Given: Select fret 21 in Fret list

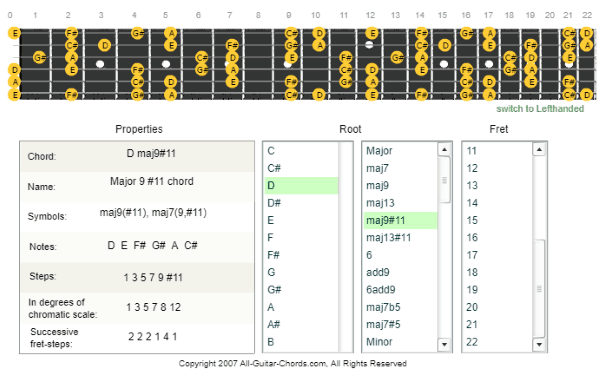Looking at the screenshot, I should (x=498, y=324).
